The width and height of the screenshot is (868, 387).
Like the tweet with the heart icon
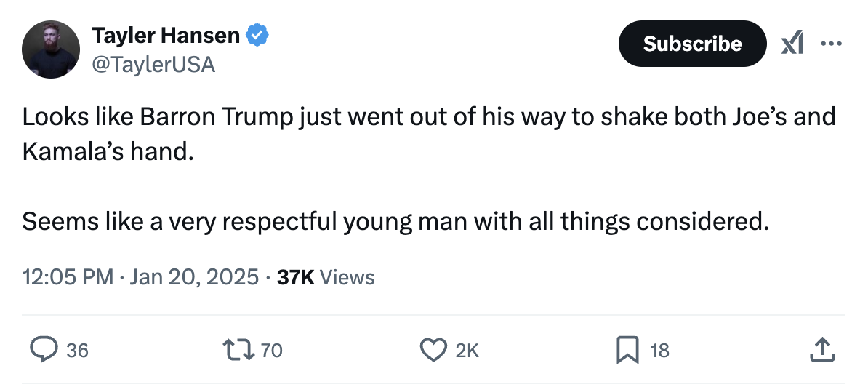pyautogui.click(x=433, y=351)
